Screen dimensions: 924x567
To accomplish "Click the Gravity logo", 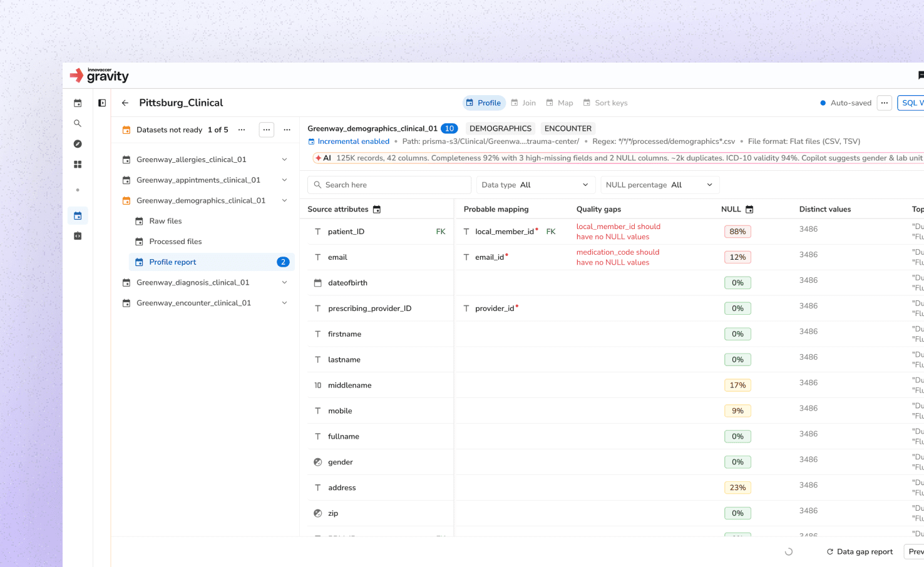I will 99,75.
